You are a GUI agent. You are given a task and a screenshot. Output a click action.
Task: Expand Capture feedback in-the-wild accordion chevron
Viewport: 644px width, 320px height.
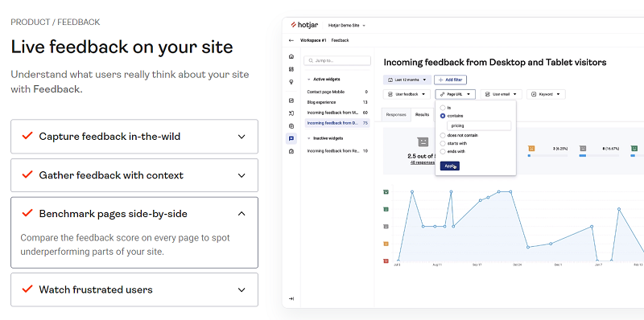click(x=242, y=137)
